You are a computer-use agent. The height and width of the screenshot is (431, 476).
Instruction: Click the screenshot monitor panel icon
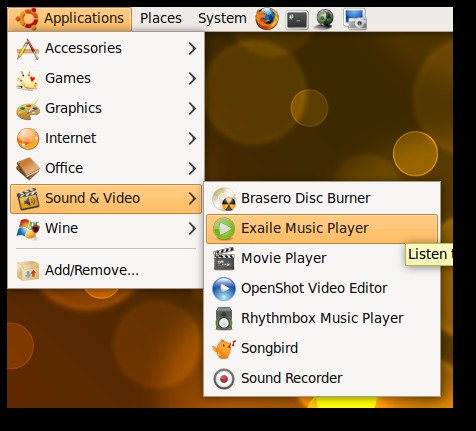pyautogui.click(x=355, y=19)
